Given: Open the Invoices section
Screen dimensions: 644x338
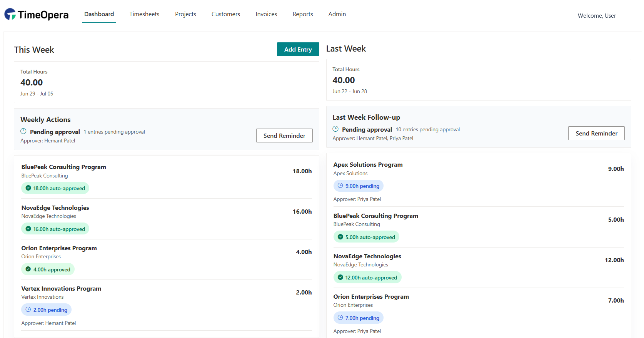Looking at the screenshot, I should click(266, 14).
